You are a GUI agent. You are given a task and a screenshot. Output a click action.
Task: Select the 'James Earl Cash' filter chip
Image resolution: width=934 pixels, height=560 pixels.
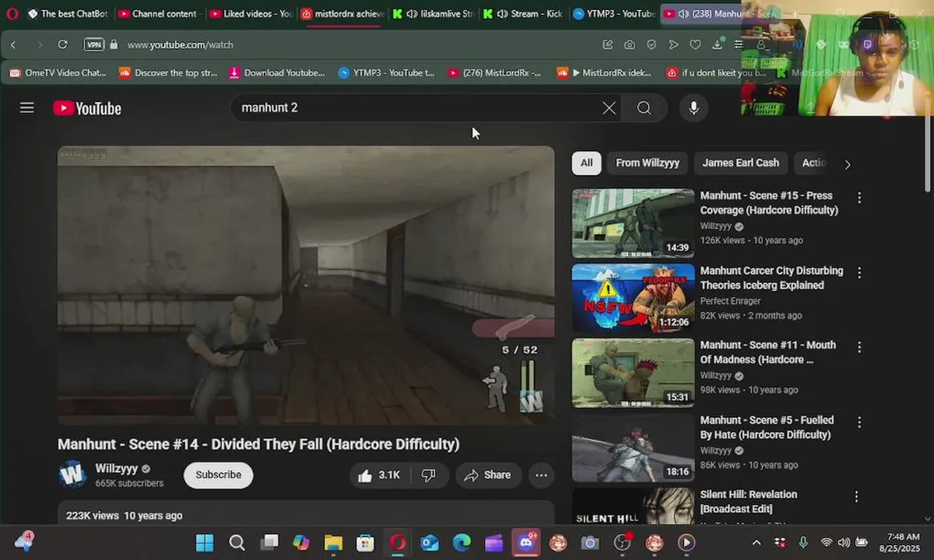pos(740,163)
